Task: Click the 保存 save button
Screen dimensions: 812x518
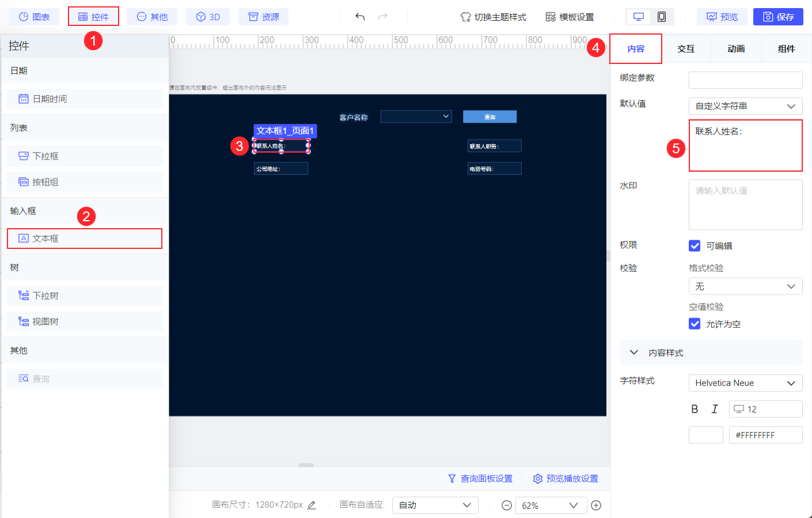Action: 778,17
